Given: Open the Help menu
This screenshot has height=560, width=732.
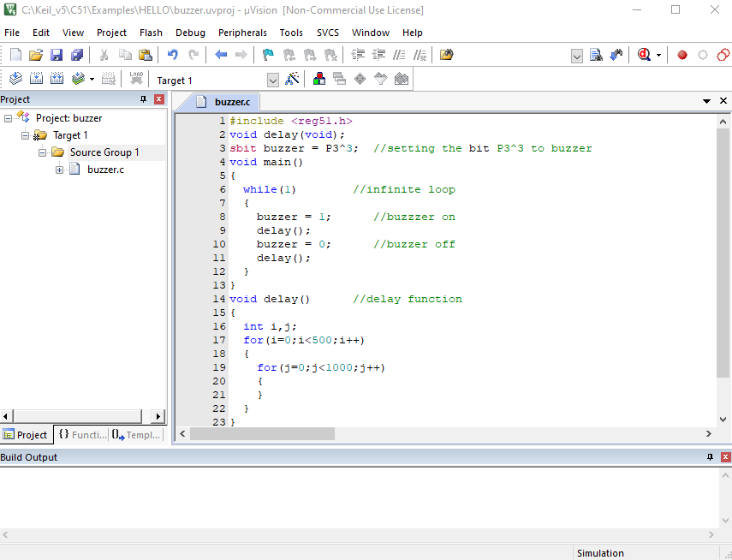Looking at the screenshot, I should coord(412,33).
